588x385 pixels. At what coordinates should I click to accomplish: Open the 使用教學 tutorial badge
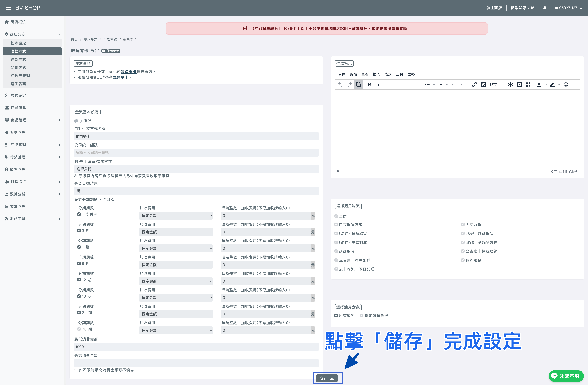111,51
